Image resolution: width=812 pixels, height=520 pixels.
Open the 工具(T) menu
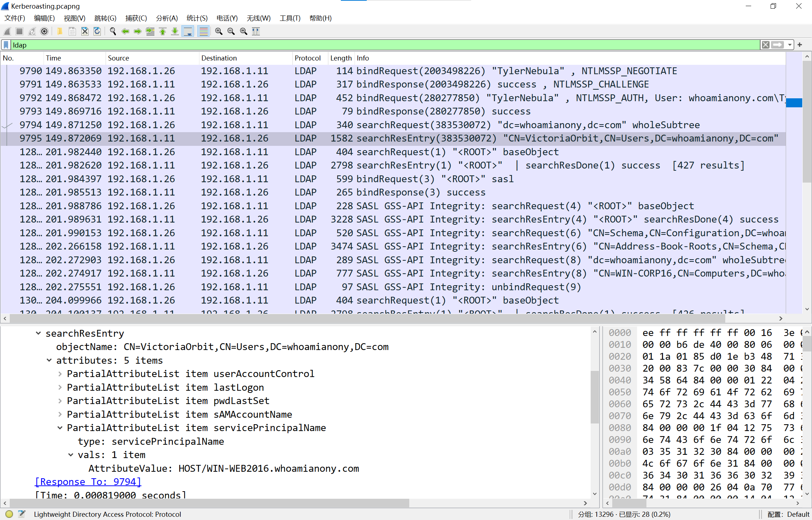(x=290, y=18)
